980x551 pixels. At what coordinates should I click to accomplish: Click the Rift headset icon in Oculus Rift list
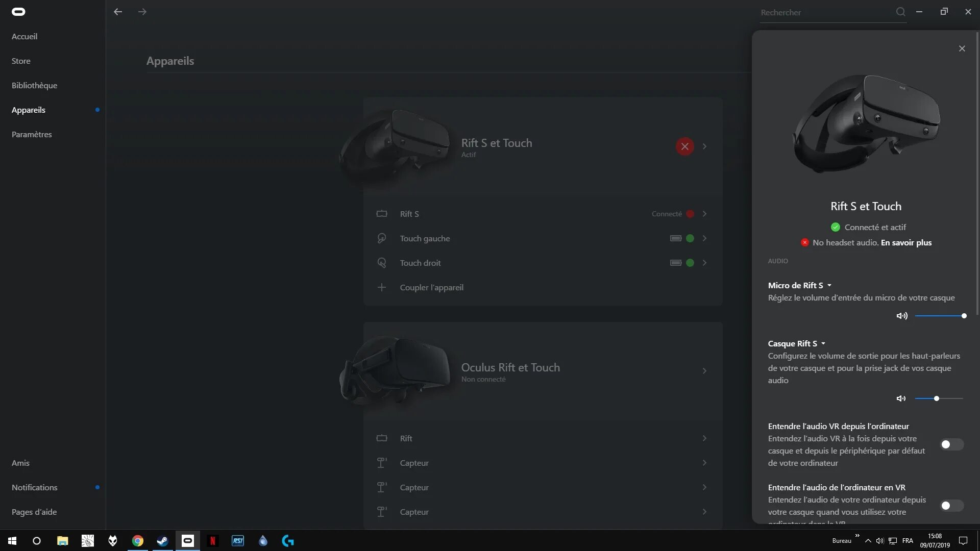[x=382, y=438]
